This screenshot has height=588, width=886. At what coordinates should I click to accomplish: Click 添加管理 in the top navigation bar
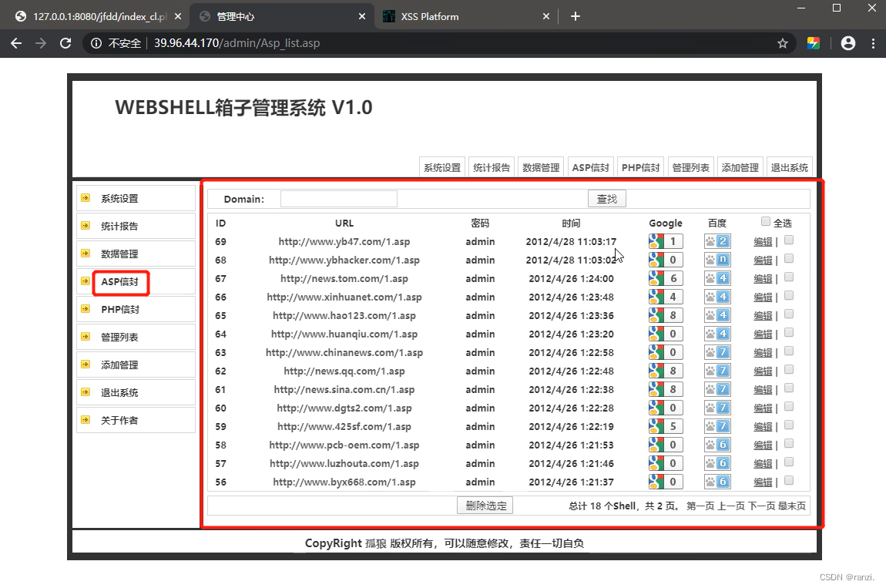point(740,167)
